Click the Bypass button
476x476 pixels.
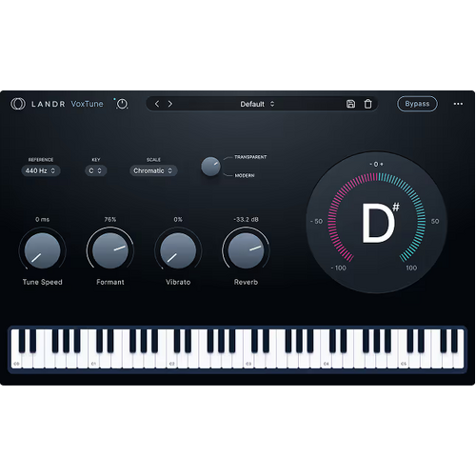click(x=417, y=104)
